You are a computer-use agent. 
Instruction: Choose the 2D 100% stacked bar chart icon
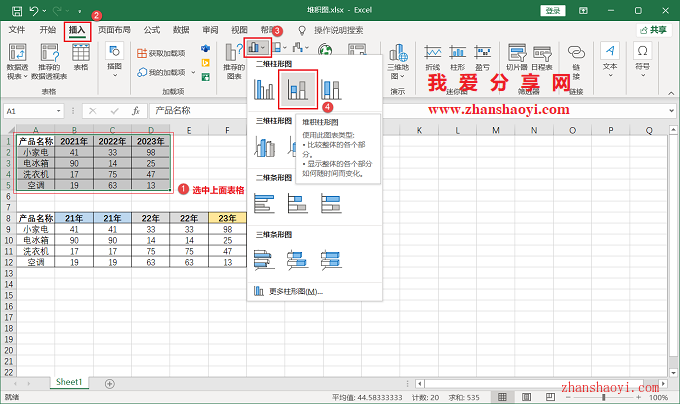click(x=331, y=204)
